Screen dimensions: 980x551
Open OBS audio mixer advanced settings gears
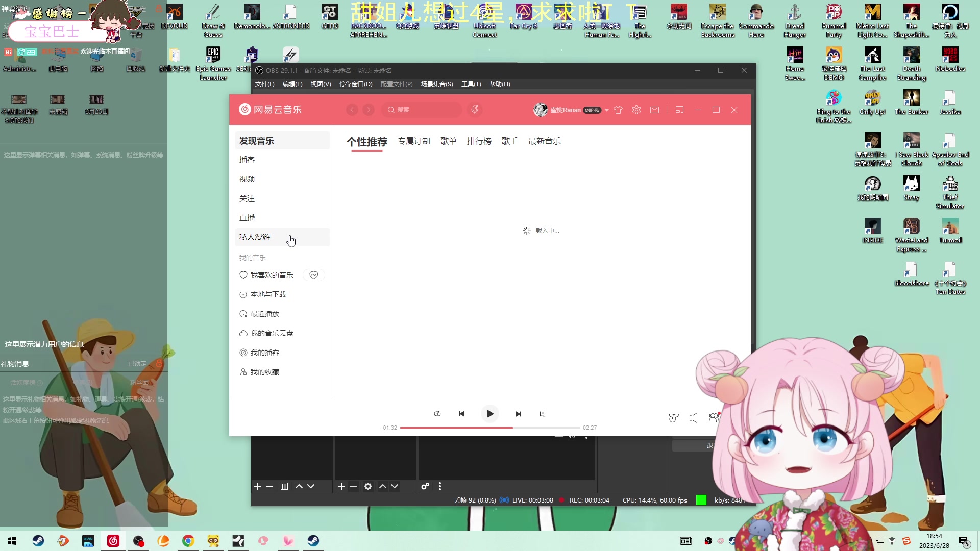click(425, 486)
